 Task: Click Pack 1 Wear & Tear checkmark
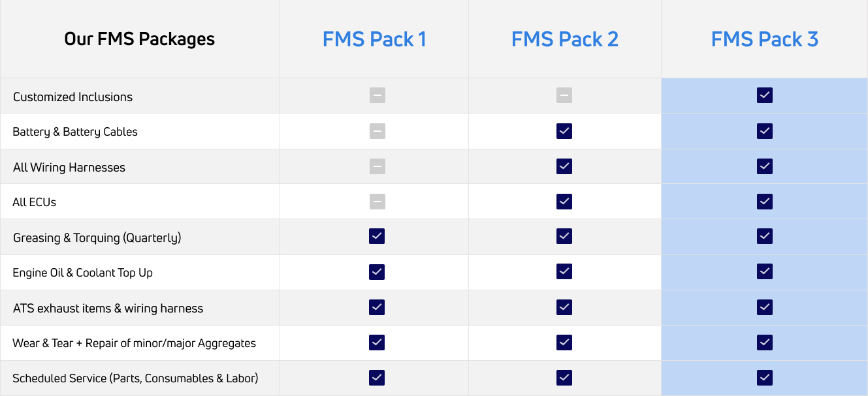tap(377, 343)
